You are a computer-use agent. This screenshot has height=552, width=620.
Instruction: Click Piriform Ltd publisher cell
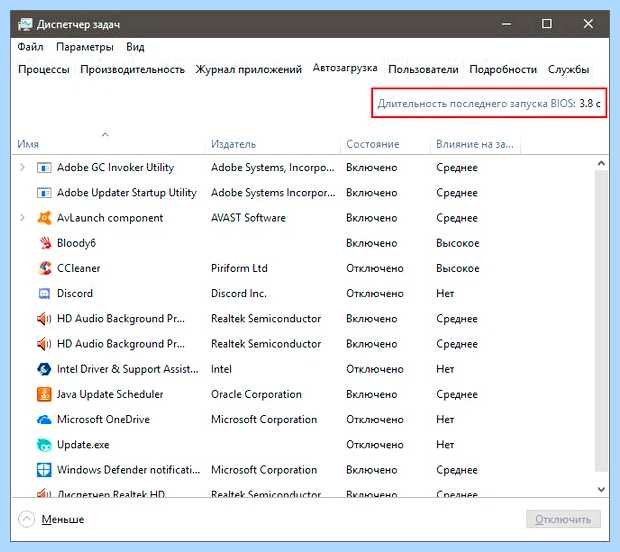point(239,268)
